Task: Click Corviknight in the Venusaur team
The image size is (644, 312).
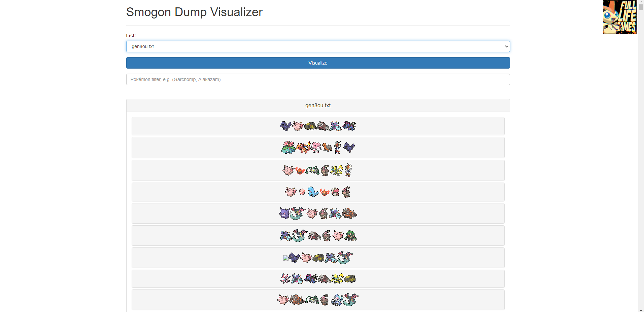Action: pyautogui.click(x=349, y=147)
